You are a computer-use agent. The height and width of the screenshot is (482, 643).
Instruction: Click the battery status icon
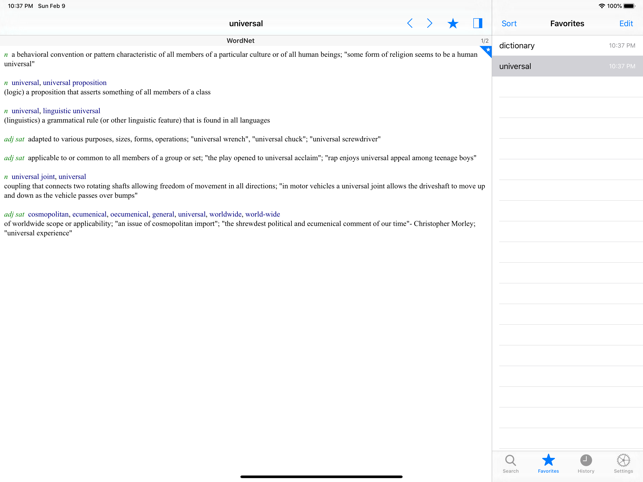point(629,6)
